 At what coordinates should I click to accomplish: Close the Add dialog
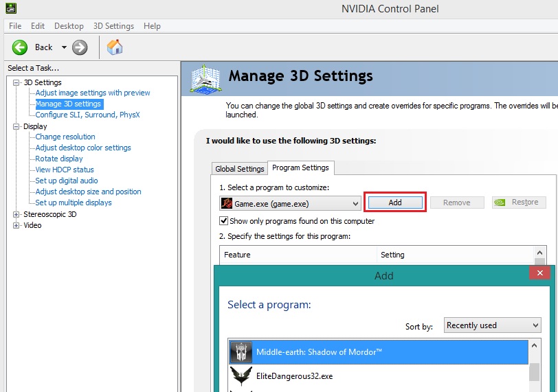540,273
